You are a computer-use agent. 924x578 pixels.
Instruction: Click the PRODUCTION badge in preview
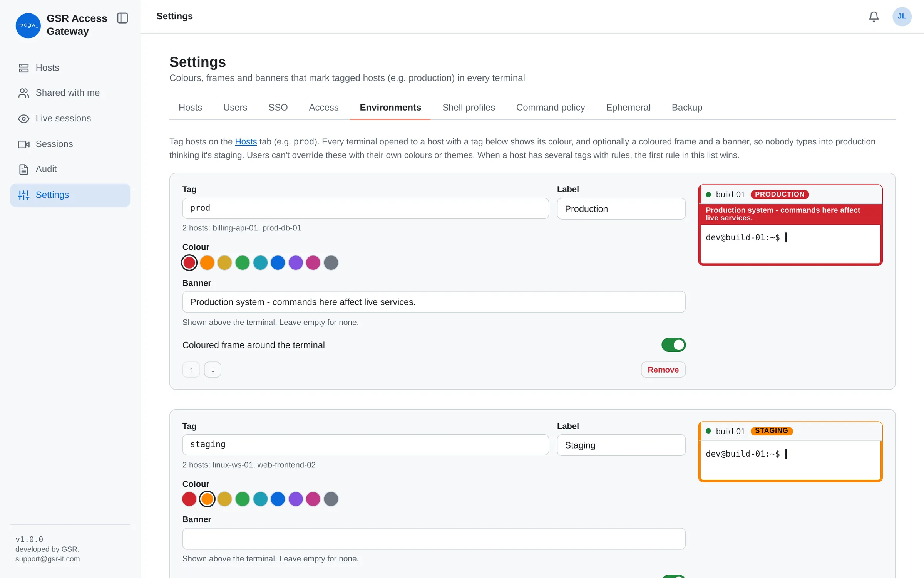(780, 195)
